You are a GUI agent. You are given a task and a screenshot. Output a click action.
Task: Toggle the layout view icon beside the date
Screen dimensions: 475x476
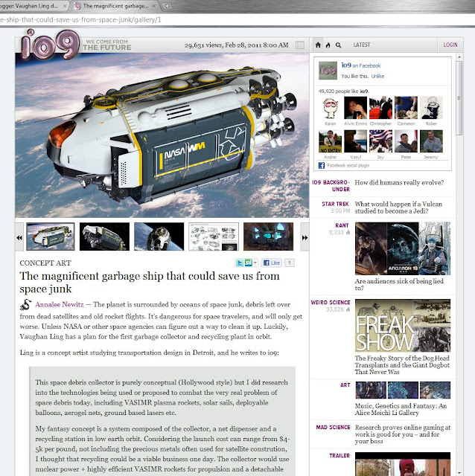(x=299, y=45)
